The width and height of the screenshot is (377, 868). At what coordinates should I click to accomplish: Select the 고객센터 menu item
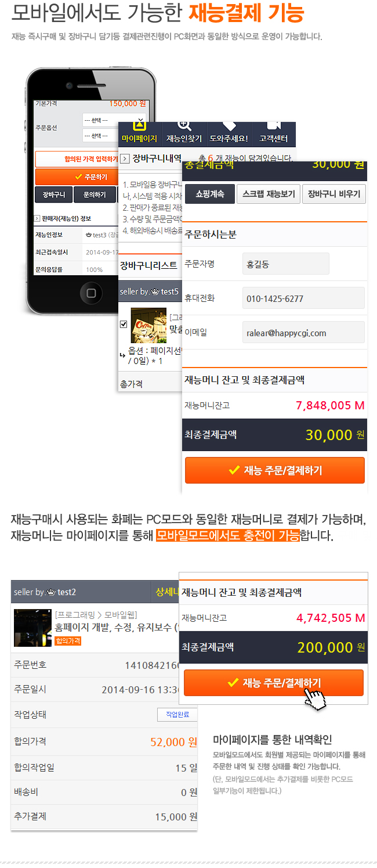coord(274,134)
